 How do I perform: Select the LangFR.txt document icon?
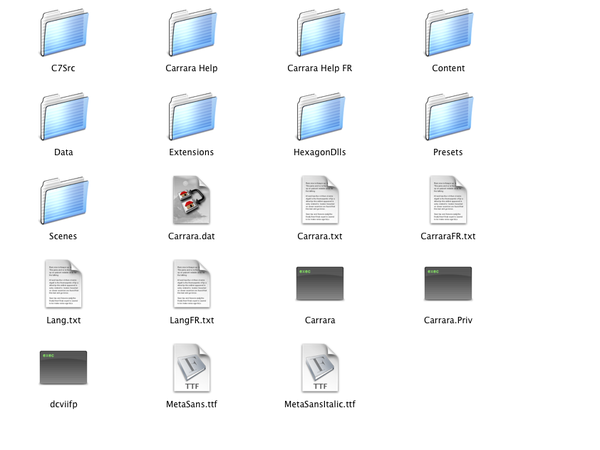tap(191, 284)
